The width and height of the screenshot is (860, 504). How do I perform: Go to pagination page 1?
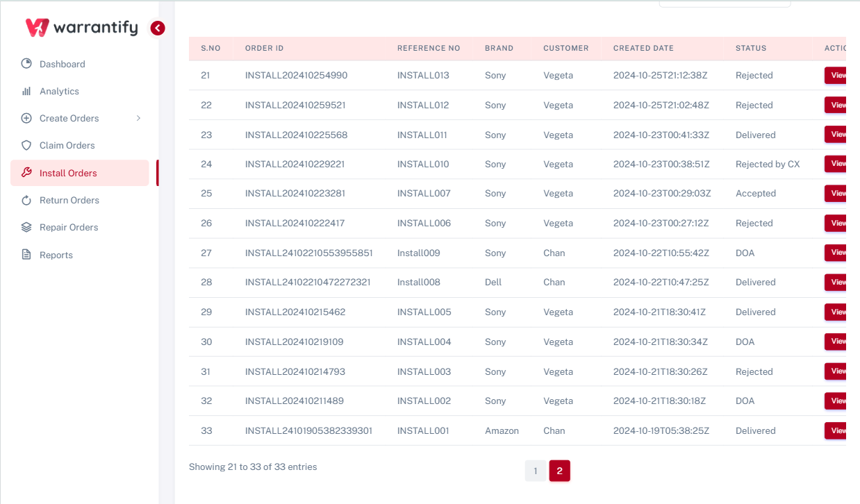(x=535, y=471)
